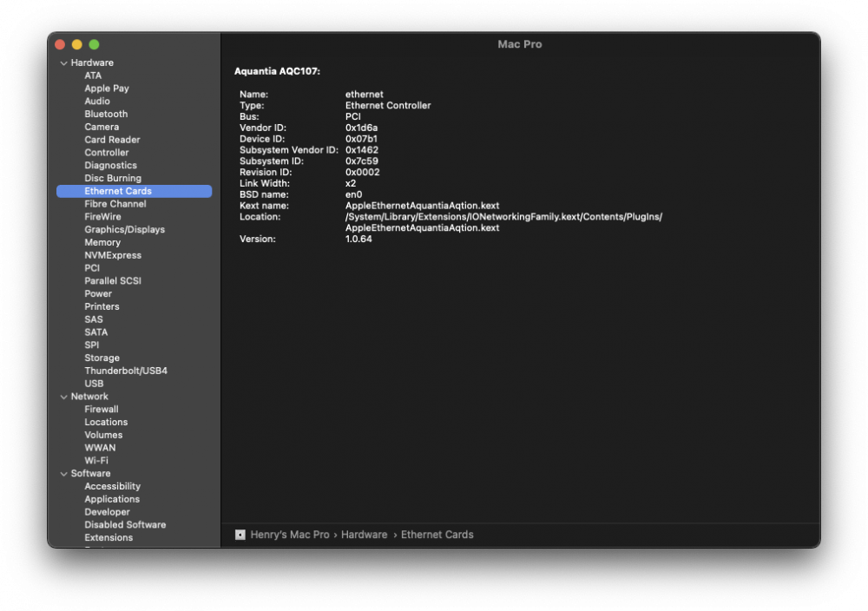
Task: Open the Storage hardware entry
Action: tap(102, 358)
